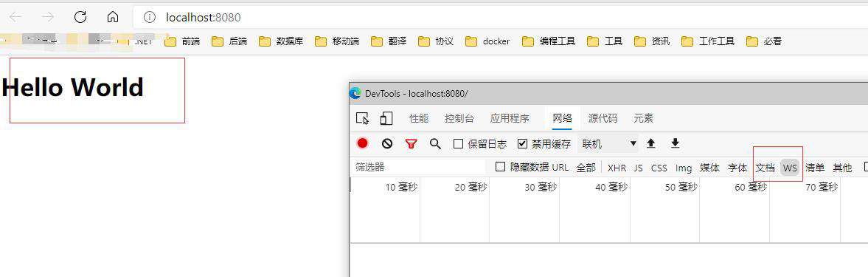Switch to the 元素 tab
Image resolution: width=868 pixels, height=277 pixels.
[643, 118]
